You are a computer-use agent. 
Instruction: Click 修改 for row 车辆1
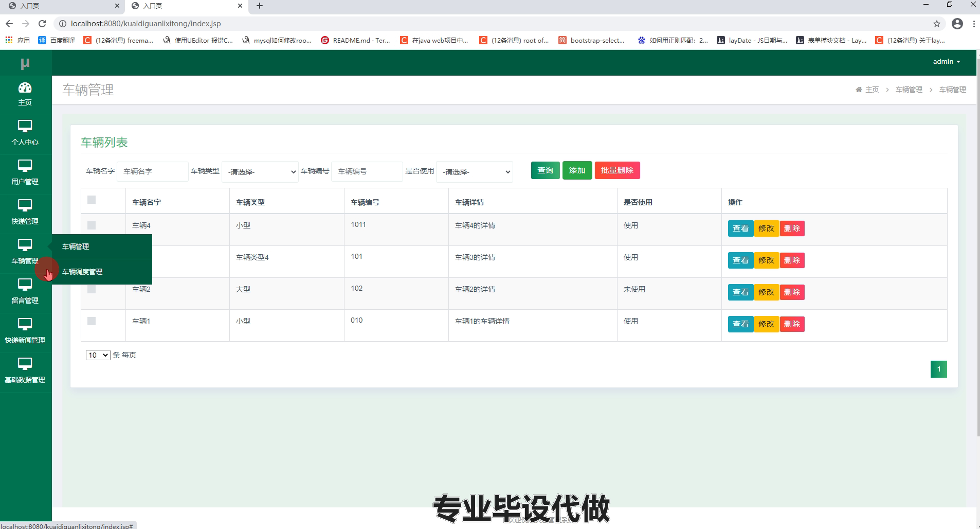click(766, 324)
